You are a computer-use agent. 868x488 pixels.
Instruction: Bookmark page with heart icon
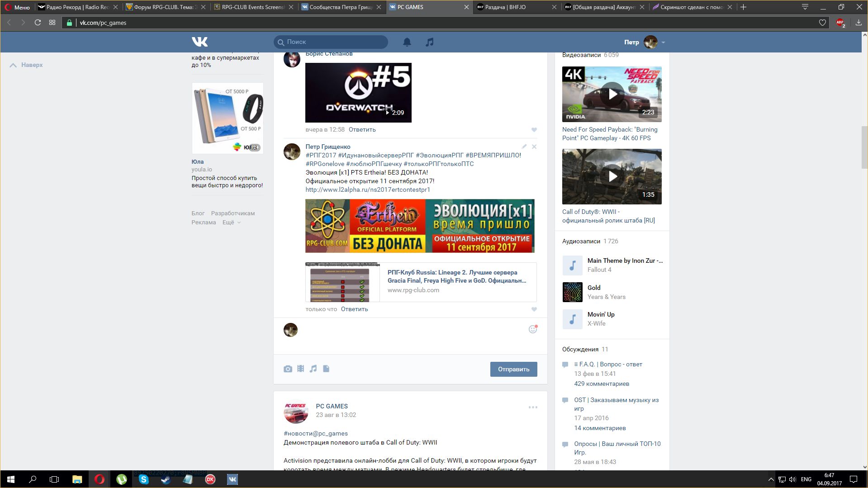point(822,23)
